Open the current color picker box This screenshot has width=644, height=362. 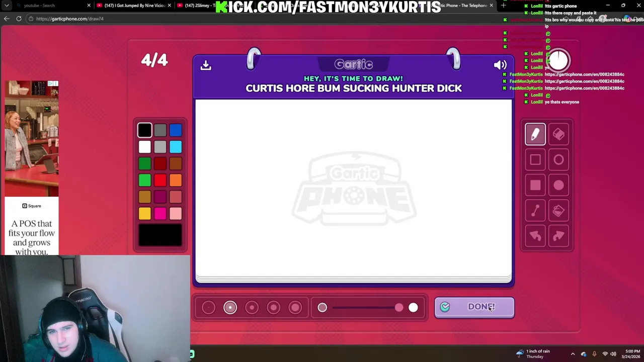click(160, 235)
